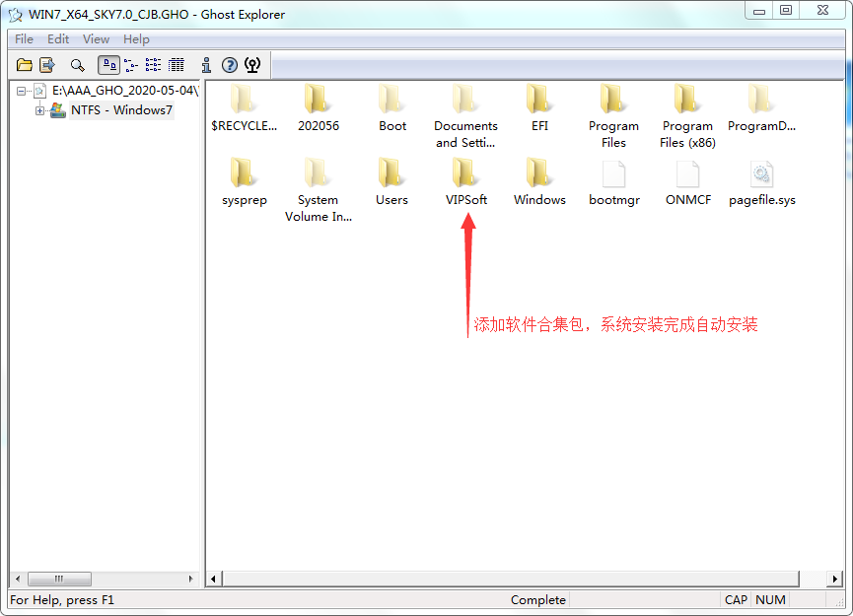Open the Help menu
Screen dimensions: 853x616
click(136, 39)
